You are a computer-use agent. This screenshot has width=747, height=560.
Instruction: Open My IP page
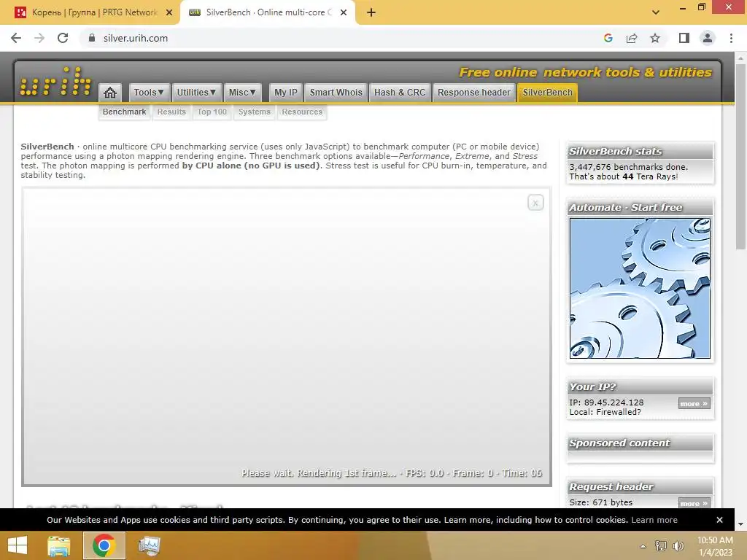click(x=286, y=93)
